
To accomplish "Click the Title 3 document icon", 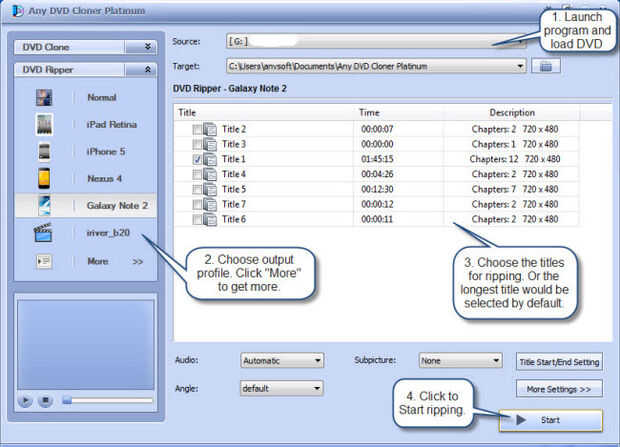I will tap(210, 144).
